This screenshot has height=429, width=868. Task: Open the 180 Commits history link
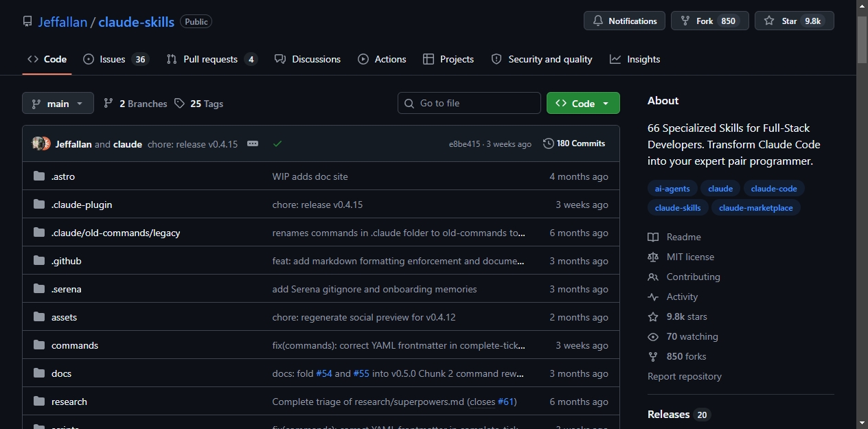point(574,143)
